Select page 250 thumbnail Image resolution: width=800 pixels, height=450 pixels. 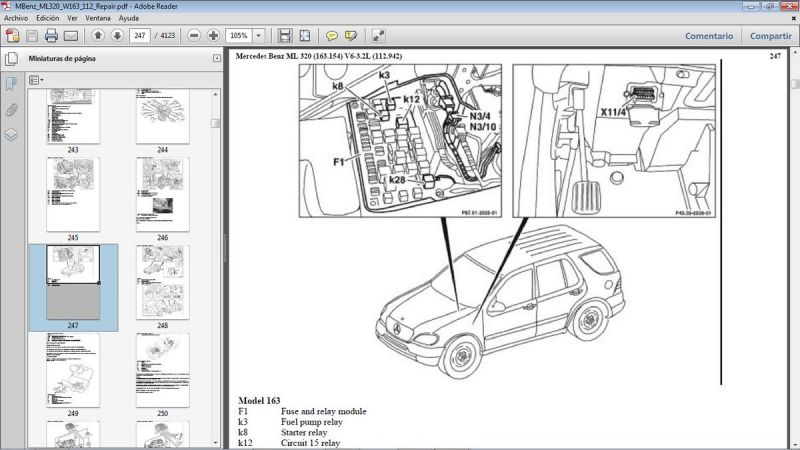tap(163, 370)
